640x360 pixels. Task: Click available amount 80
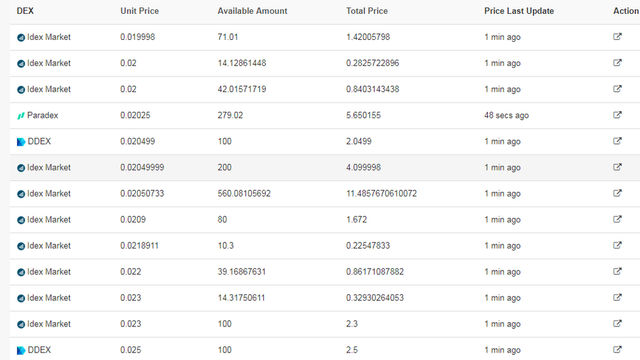[222, 220]
